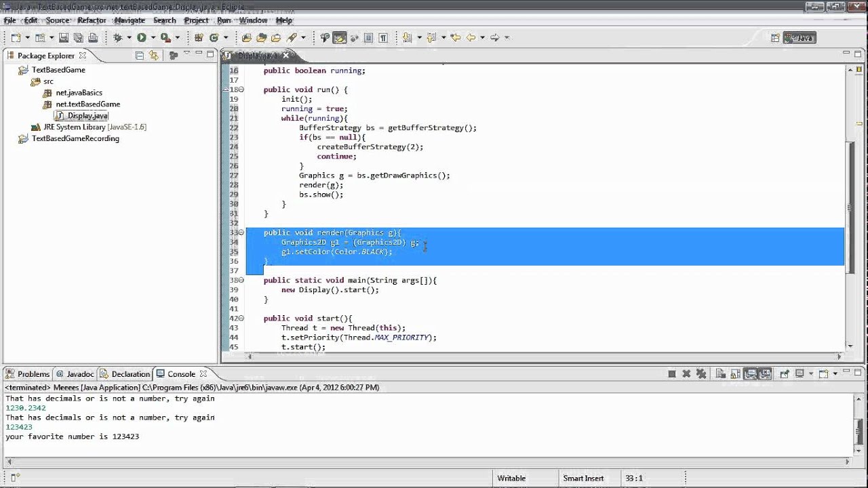The height and width of the screenshot is (488, 868).
Task: Click the External Tools run icon
Action: (x=165, y=38)
